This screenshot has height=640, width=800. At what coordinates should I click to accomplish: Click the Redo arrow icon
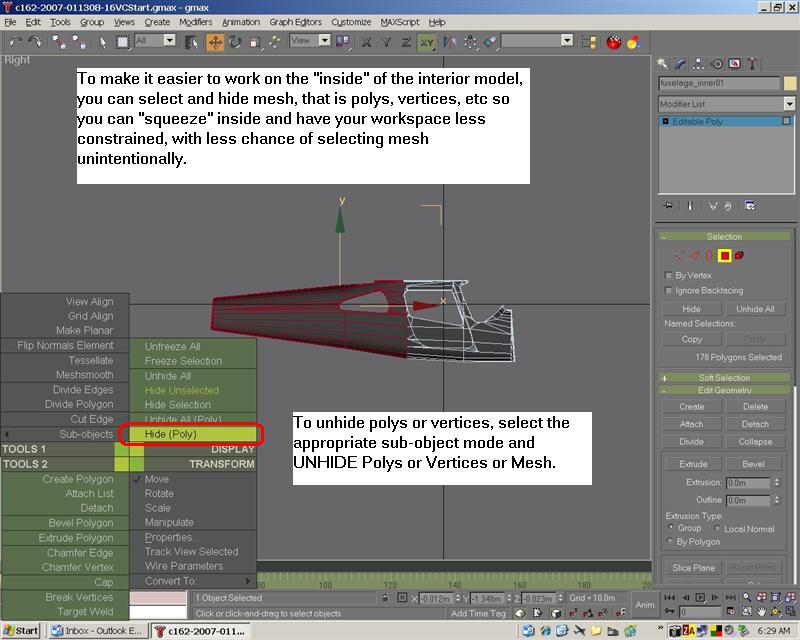pyautogui.click(x=35, y=41)
